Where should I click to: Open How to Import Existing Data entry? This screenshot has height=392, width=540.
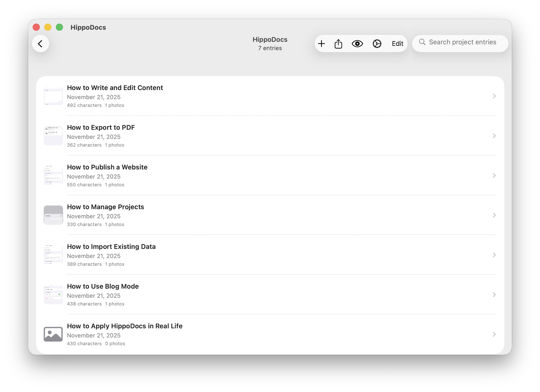[111, 247]
